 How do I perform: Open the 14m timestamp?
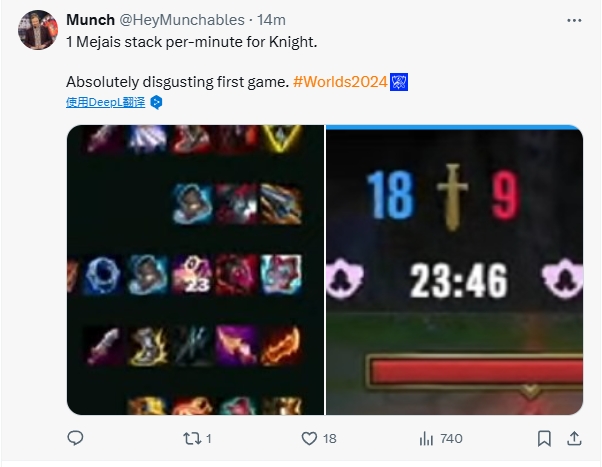tap(271, 20)
